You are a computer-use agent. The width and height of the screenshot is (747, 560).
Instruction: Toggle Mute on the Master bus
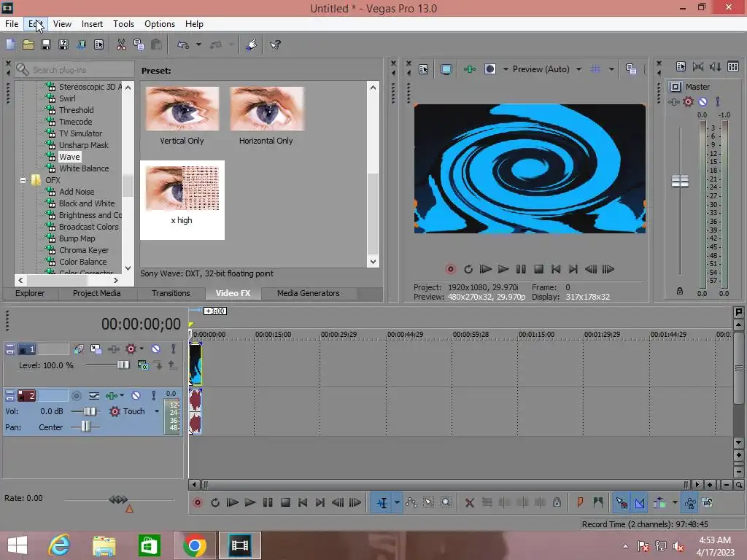[x=703, y=101]
